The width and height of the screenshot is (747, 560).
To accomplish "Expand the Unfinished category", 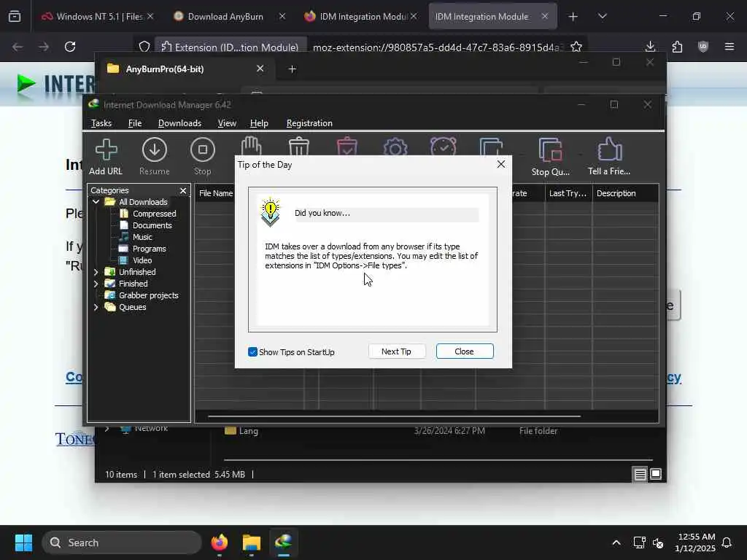I will pyautogui.click(x=96, y=272).
